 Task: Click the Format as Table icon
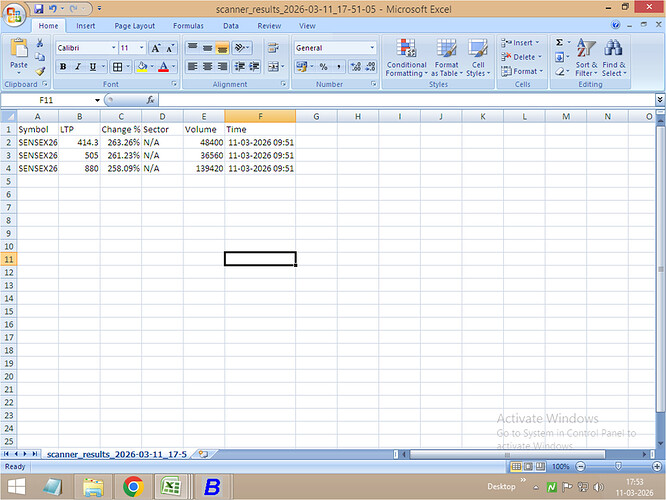pyautogui.click(x=446, y=56)
